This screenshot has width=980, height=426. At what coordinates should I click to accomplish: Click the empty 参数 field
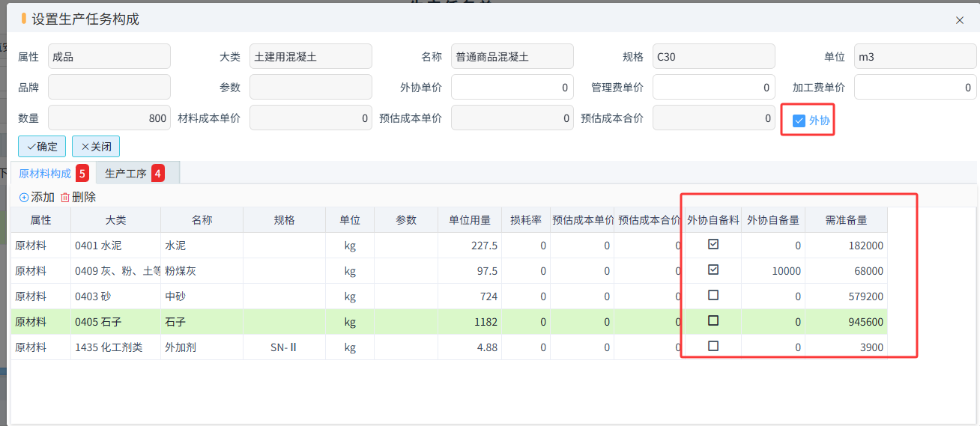pyautogui.click(x=311, y=87)
